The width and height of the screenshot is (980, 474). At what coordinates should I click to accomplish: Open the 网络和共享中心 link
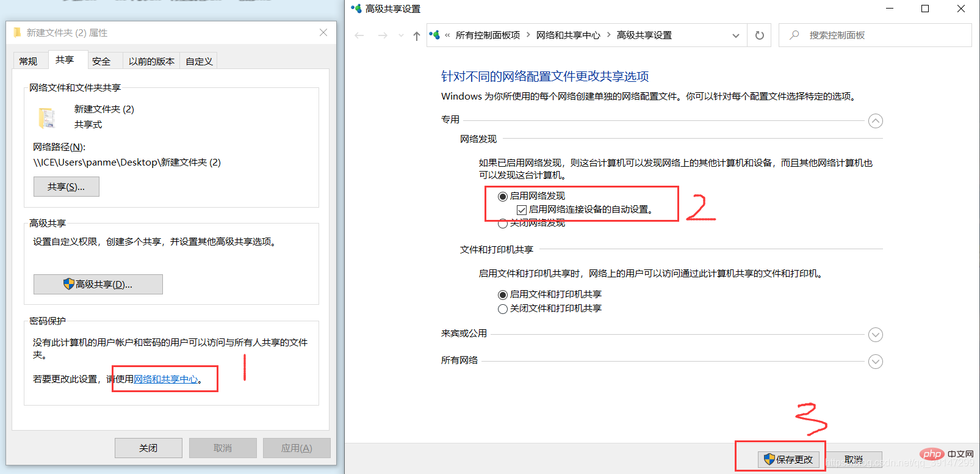click(166, 379)
